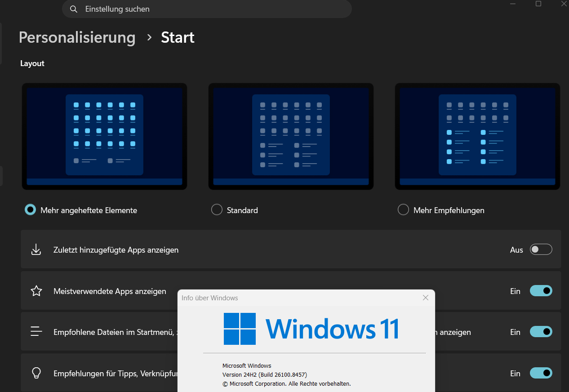
Task: Click the Microsoft Corporation copyright line
Action: (286, 383)
